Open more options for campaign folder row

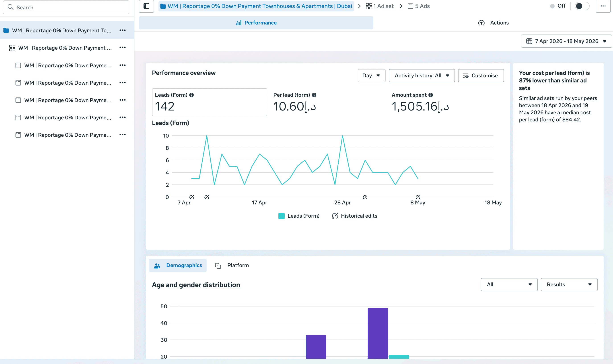click(122, 30)
